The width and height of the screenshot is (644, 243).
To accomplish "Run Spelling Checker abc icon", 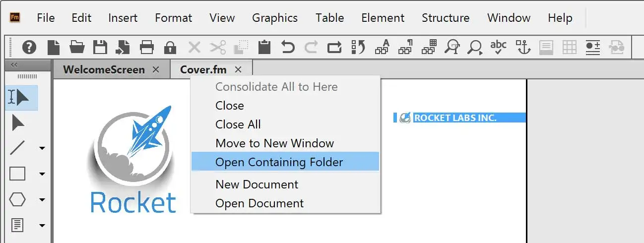I will point(498,47).
